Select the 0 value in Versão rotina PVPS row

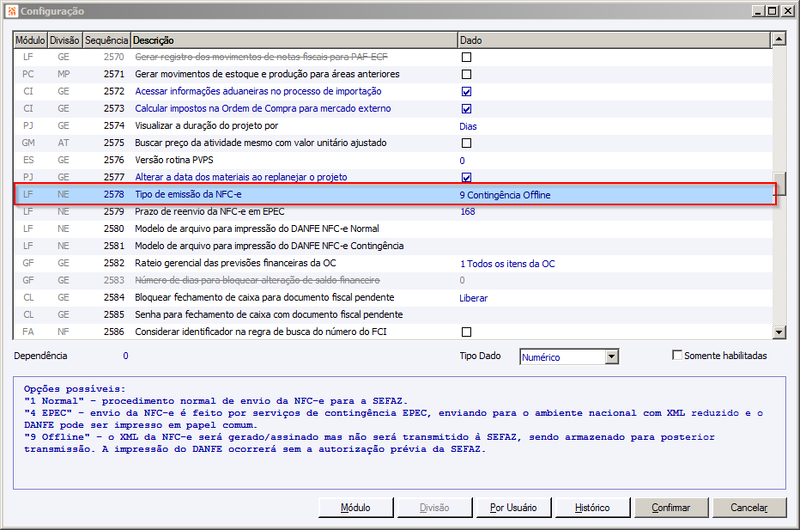pos(462,161)
